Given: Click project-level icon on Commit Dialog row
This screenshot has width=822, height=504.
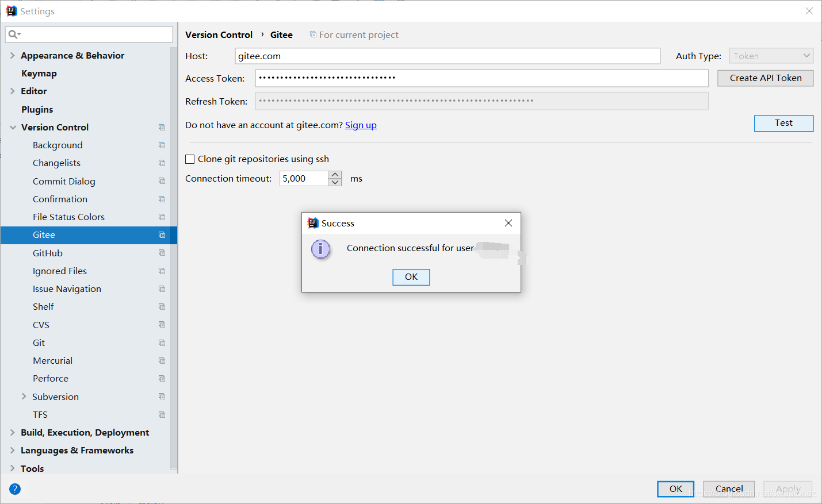Looking at the screenshot, I should (x=162, y=181).
